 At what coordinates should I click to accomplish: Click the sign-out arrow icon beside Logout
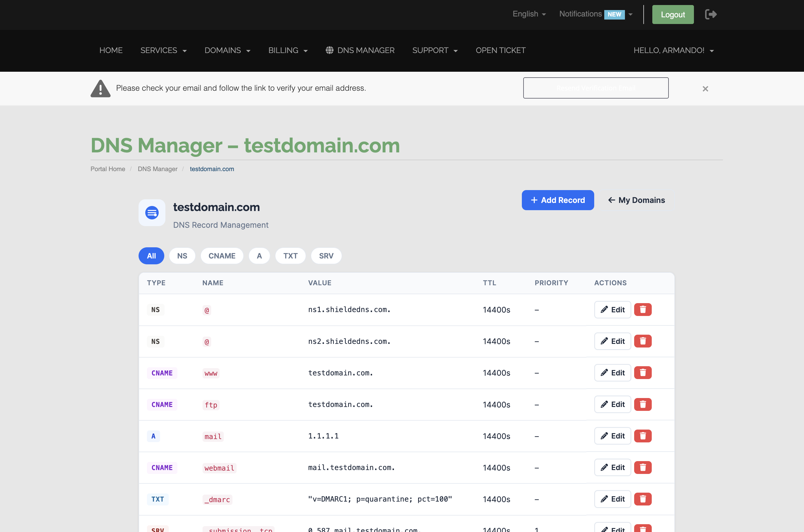(x=711, y=14)
